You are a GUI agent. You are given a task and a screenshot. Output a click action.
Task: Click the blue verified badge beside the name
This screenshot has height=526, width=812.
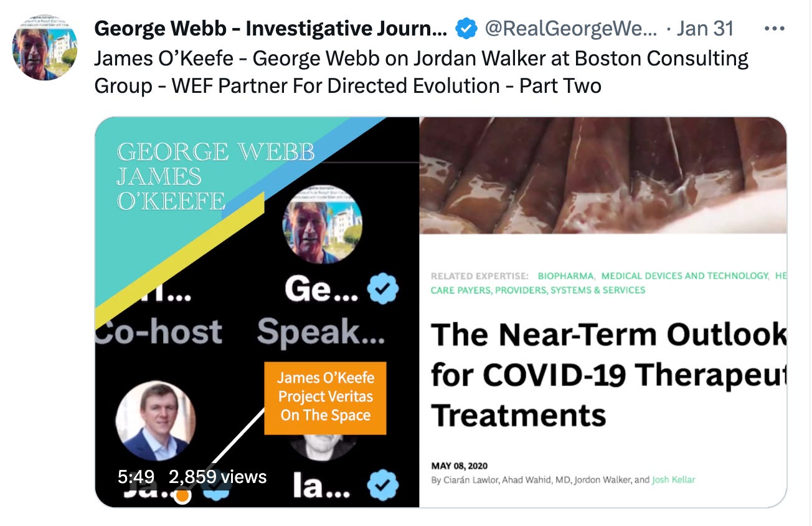[466, 28]
